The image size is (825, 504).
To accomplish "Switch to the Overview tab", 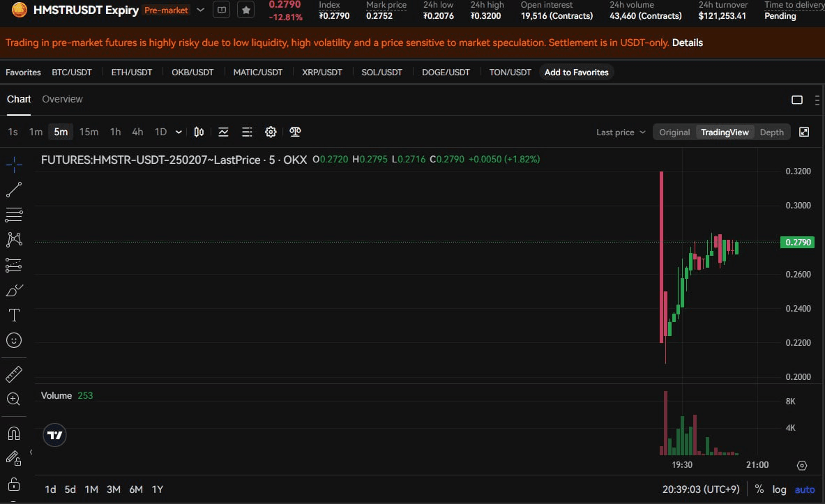I will click(x=62, y=99).
